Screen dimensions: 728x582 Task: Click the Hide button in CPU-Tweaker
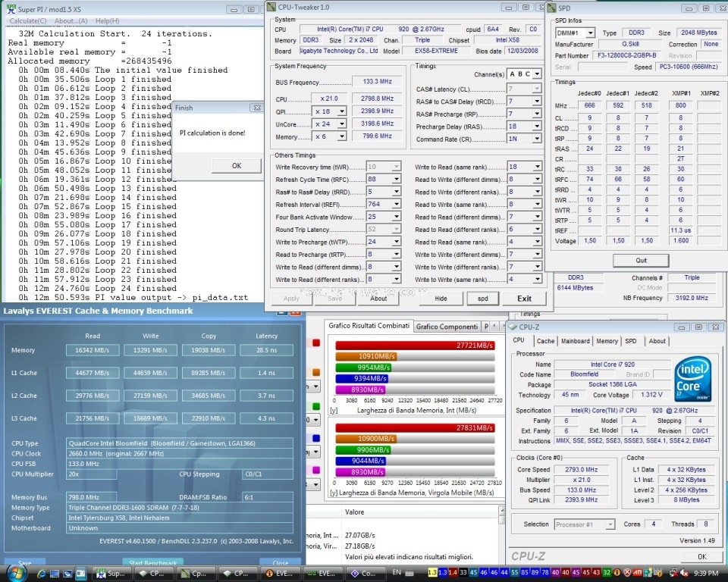click(x=441, y=299)
